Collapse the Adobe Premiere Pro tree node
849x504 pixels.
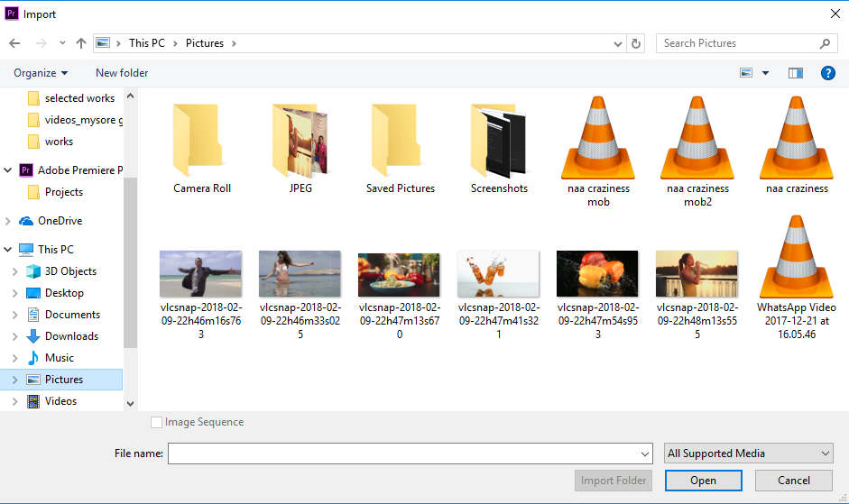[x=7, y=170]
